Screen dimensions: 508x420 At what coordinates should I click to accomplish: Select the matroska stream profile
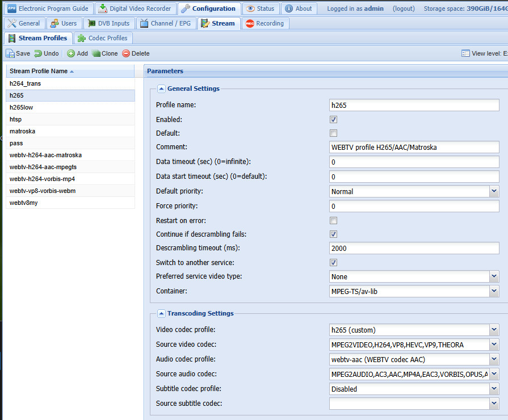click(23, 131)
